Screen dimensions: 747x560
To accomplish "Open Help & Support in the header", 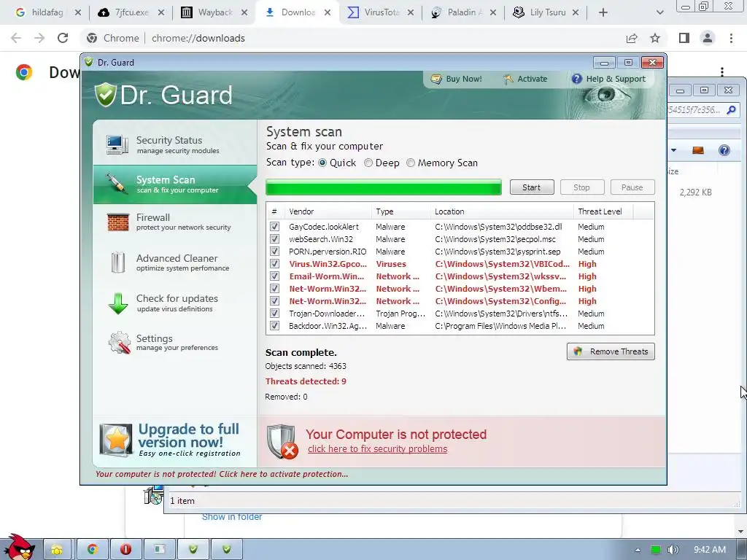I will [x=608, y=79].
